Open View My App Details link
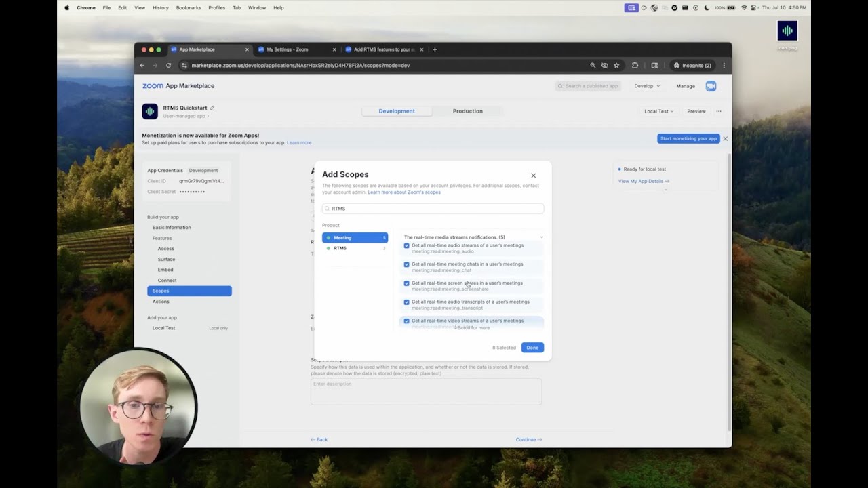This screenshot has width=868, height=488. (644, 181)
